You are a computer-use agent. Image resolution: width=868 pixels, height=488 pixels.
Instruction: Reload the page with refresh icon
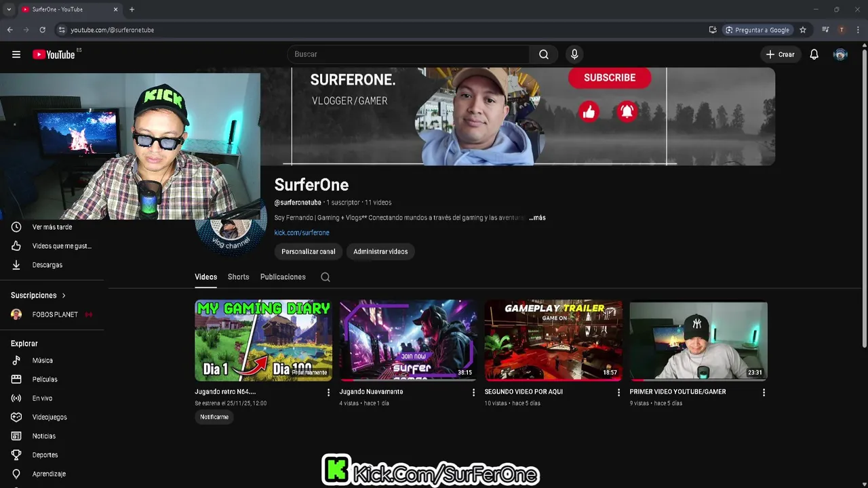[x=42, y=30]
